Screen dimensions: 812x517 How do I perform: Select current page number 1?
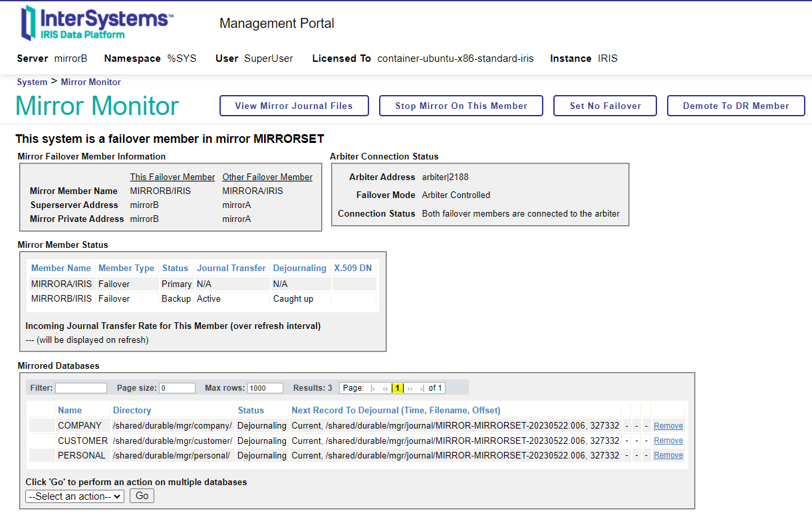click(x=397, y=389)
